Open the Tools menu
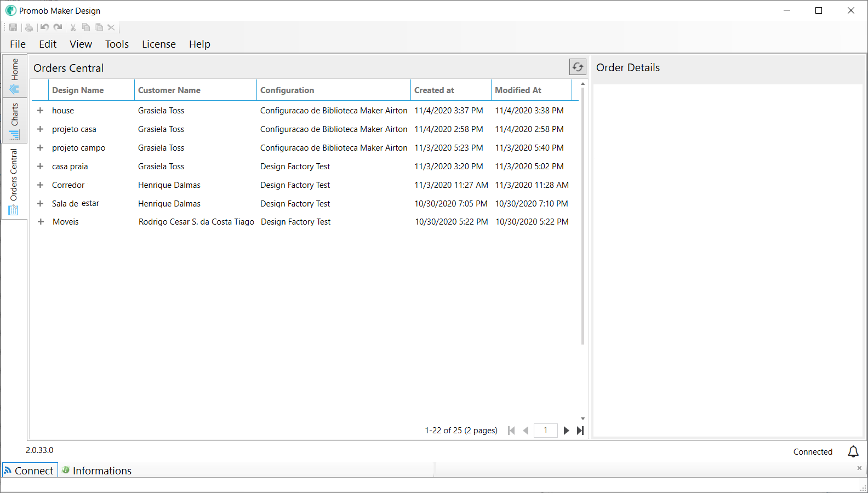This screenshot has width=868, height=493. [117, 44]
